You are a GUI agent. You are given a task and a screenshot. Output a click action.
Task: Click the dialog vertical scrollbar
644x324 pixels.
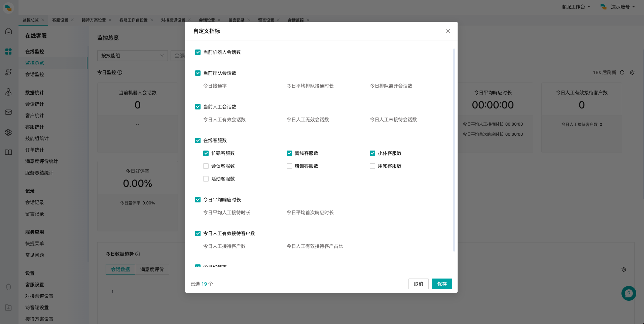pyautogui.click(x=454, y=150)
